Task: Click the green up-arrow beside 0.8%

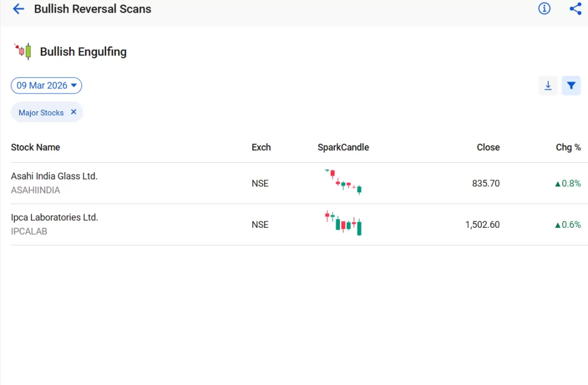Action: (x=559, y=183)
